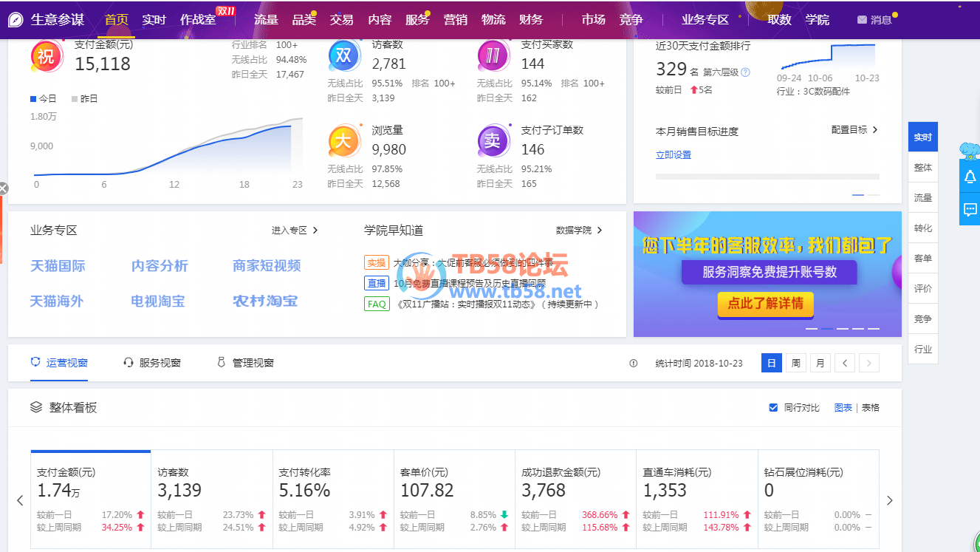Open the 内容分析 link
This screenshot has width=980, height=552.
point(160,266)
